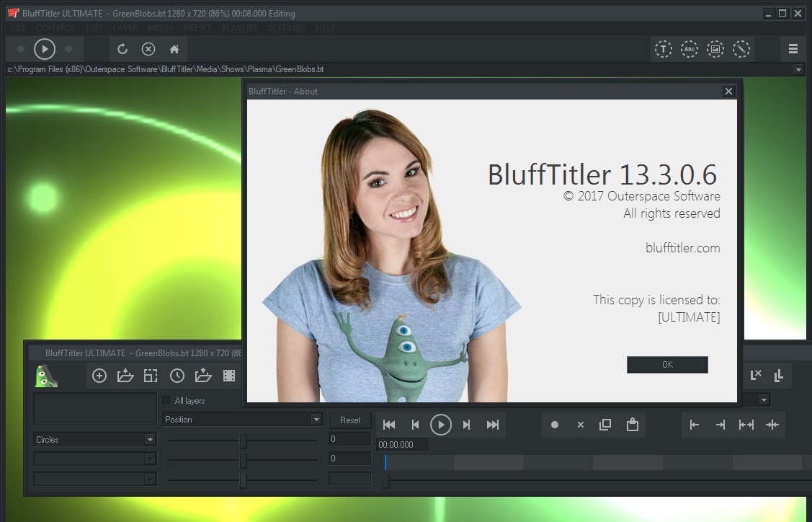Click the film strip icon
The width and height of the screenshot is (812, 522).
coord(229,376)
